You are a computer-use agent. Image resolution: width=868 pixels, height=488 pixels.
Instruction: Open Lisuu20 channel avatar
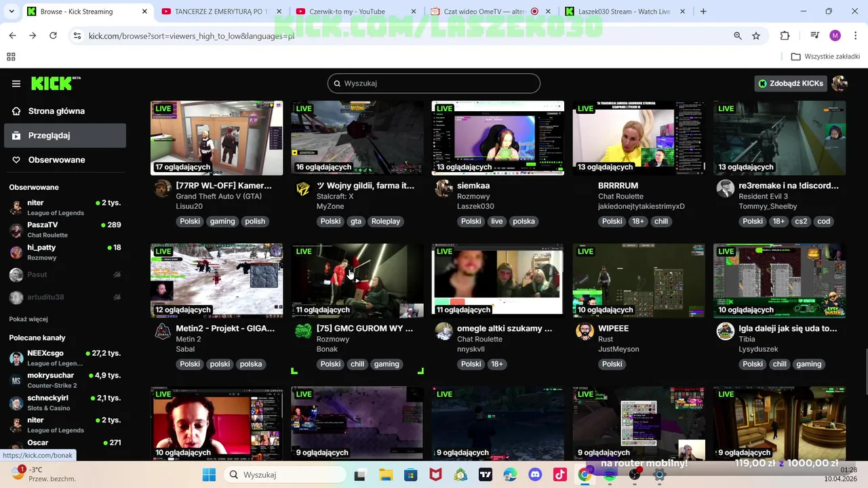pos(163,188)
